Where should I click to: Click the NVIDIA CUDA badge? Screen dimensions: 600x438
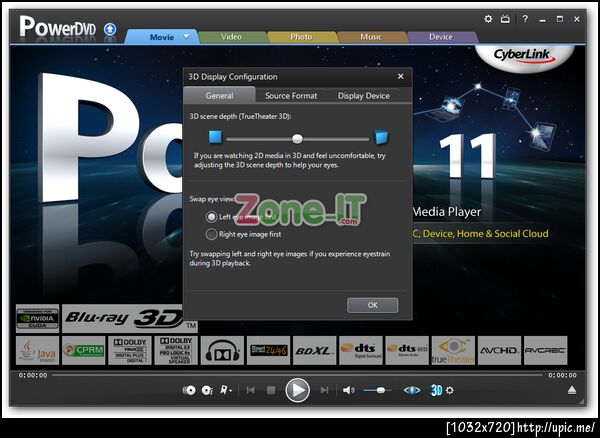point(38,318)
